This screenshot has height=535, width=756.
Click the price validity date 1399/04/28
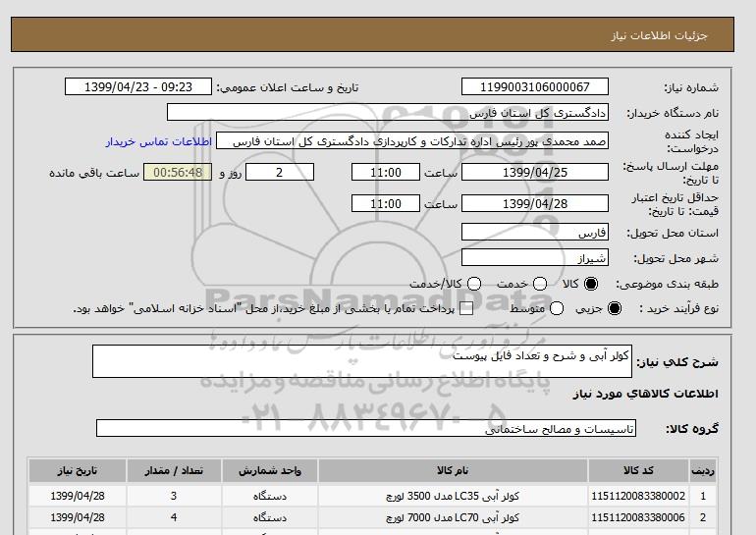coord(535,203)
